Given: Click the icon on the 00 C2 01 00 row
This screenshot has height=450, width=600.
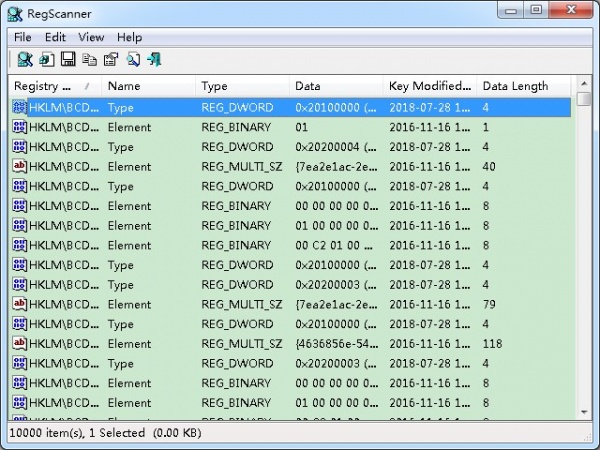Looking at the screenshot, I should pos(20,245).
